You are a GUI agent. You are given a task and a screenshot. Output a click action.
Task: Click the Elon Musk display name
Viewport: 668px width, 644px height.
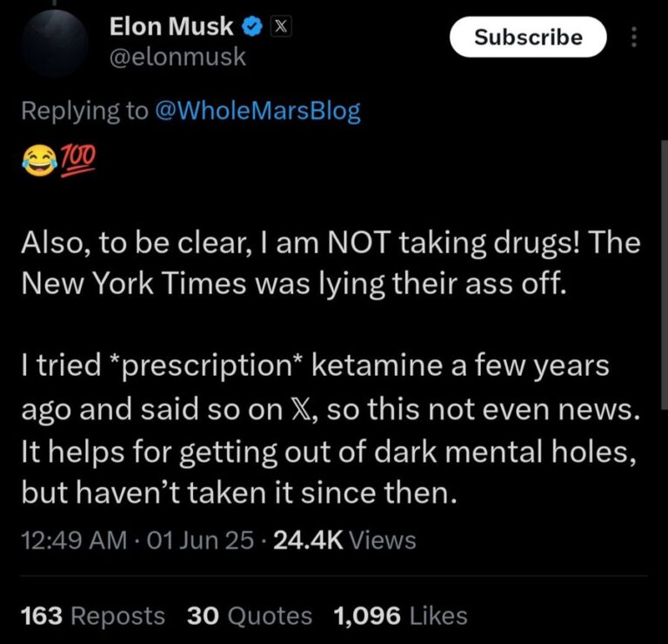(172, 28)
